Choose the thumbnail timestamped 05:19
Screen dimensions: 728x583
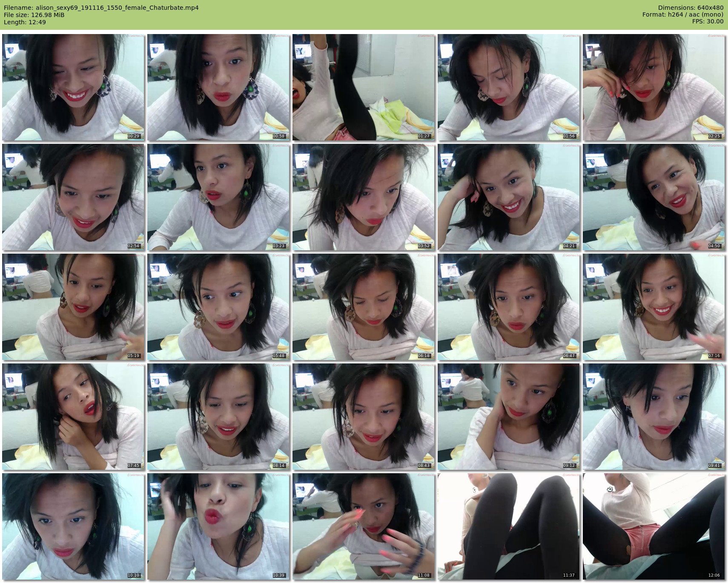coord(73,307)
